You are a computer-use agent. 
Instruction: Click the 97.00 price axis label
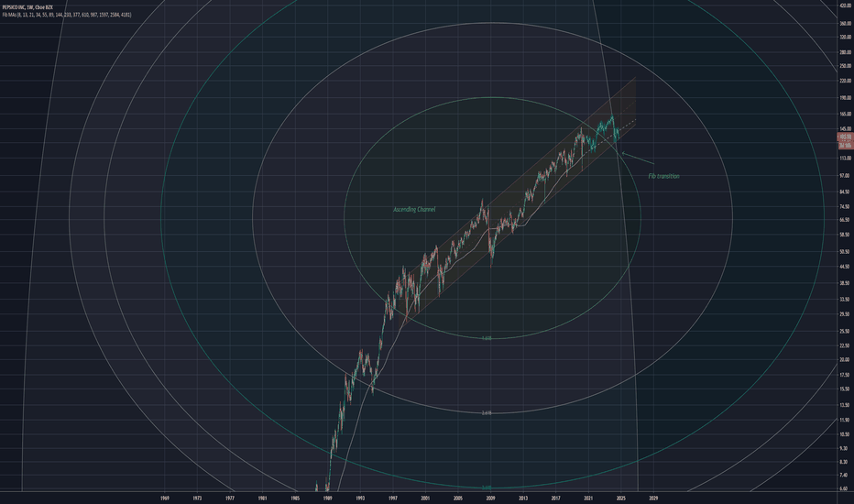845,176
